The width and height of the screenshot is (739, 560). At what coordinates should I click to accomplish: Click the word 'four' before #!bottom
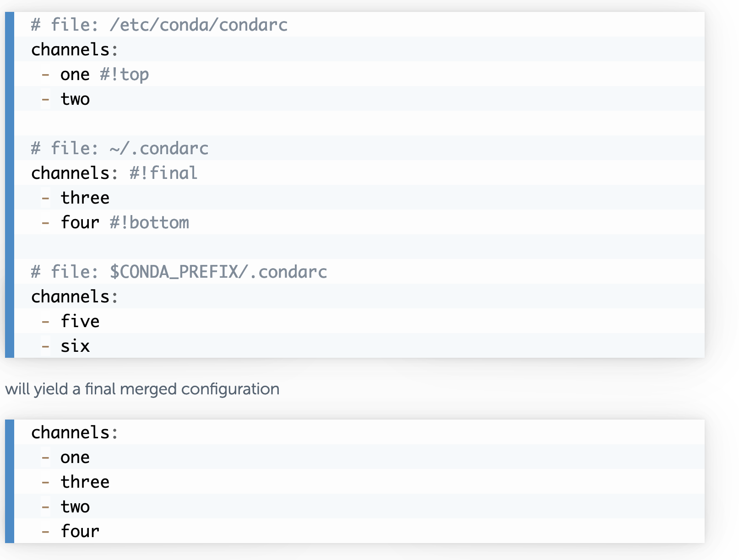coord(80,222)
